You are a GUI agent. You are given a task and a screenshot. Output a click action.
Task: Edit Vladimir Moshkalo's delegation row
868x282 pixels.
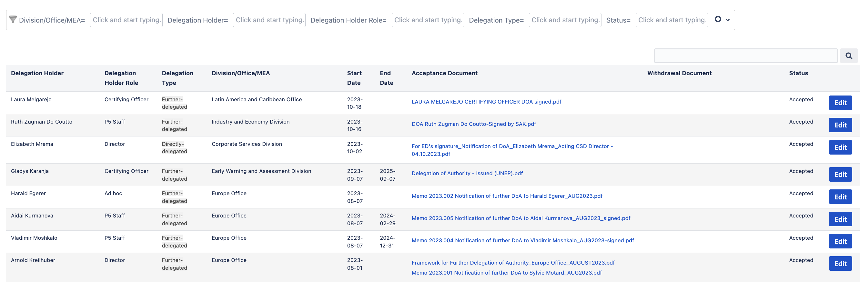tap(840, 241)
